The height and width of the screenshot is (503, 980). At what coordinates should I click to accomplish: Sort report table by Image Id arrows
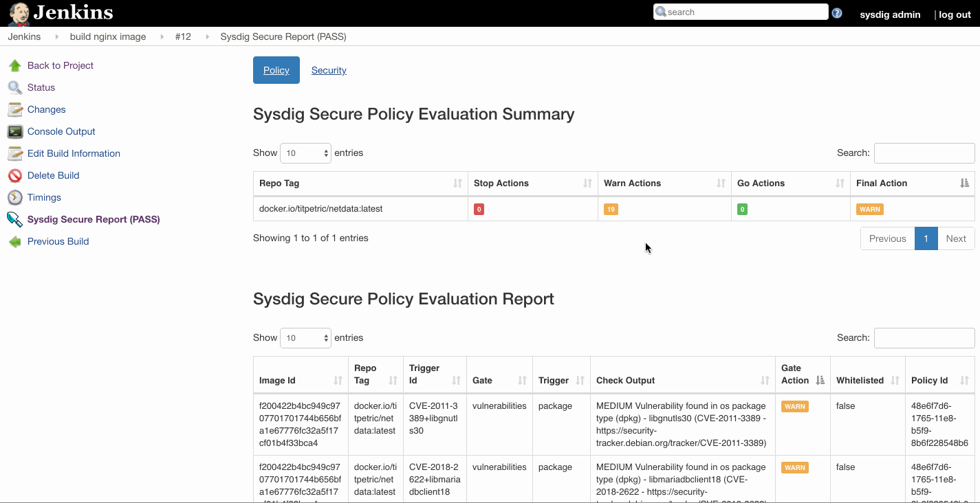[x=338, y=381]
